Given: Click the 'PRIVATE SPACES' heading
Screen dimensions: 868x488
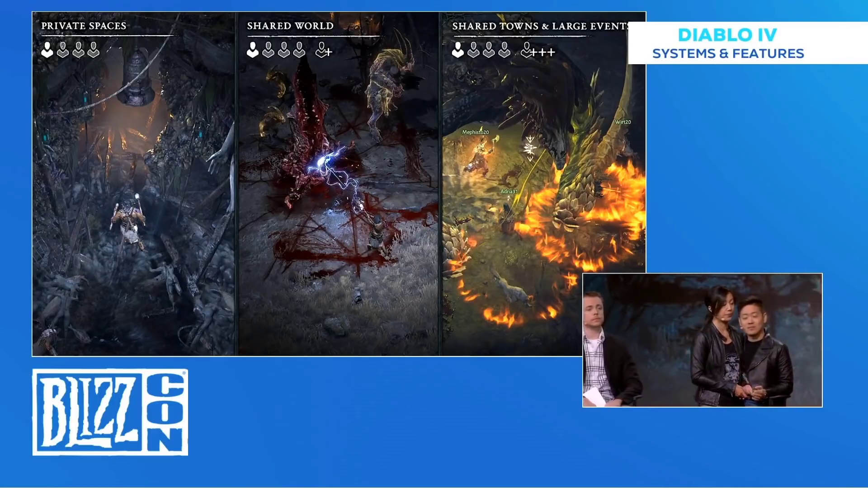Looking at the screenshot, I should [84, 26].
